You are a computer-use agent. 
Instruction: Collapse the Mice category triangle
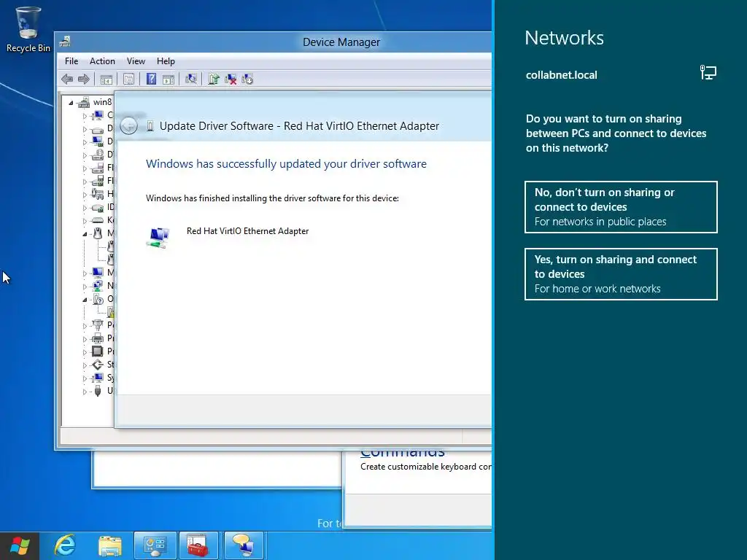tap(85, 234)
